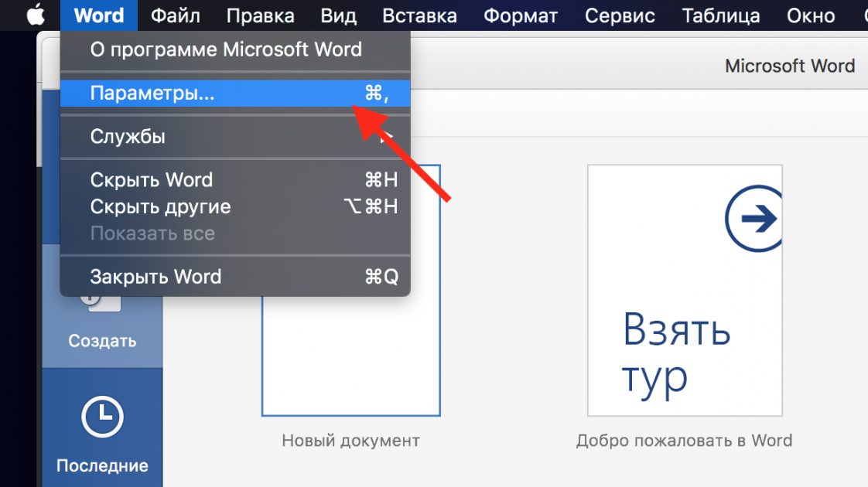Open the Таблица menu
868x487 pixels.
[x=721, y=15]
